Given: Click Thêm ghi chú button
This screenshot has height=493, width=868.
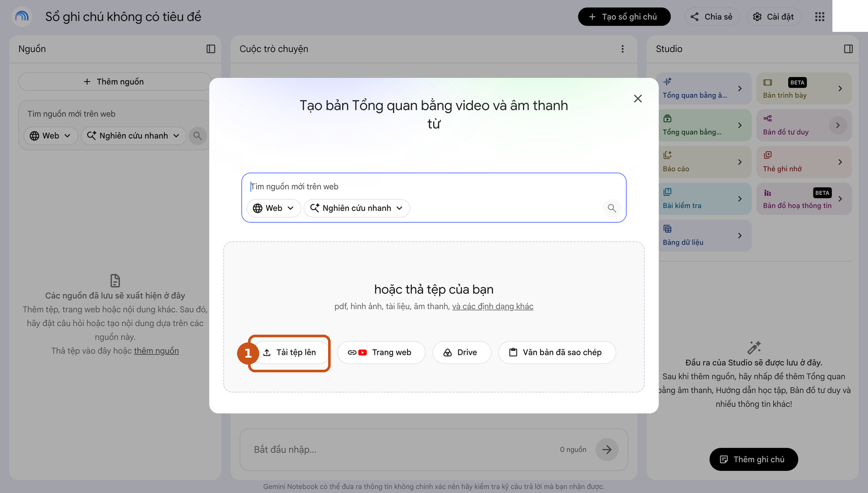Looking at the screenshot, I should [x=753, y=459].
